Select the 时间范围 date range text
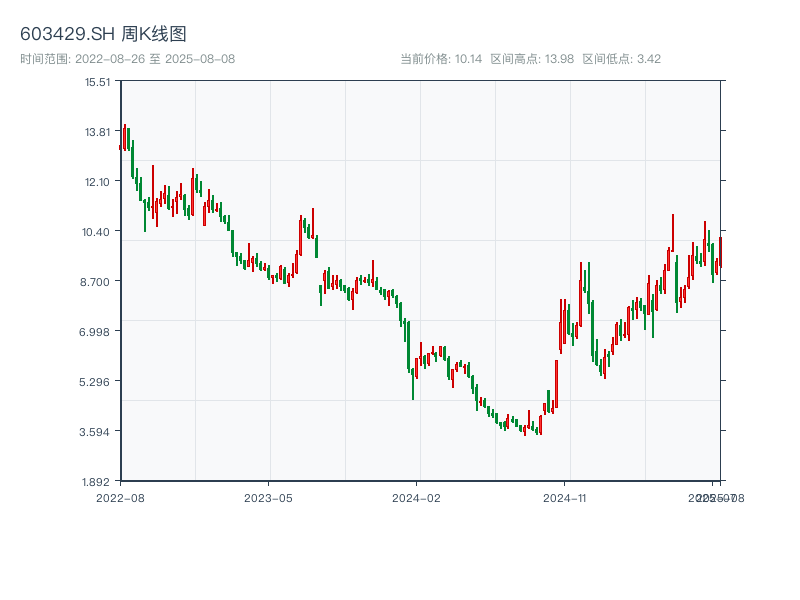Viewport: 800px width, 600px height. coord(127,59)
